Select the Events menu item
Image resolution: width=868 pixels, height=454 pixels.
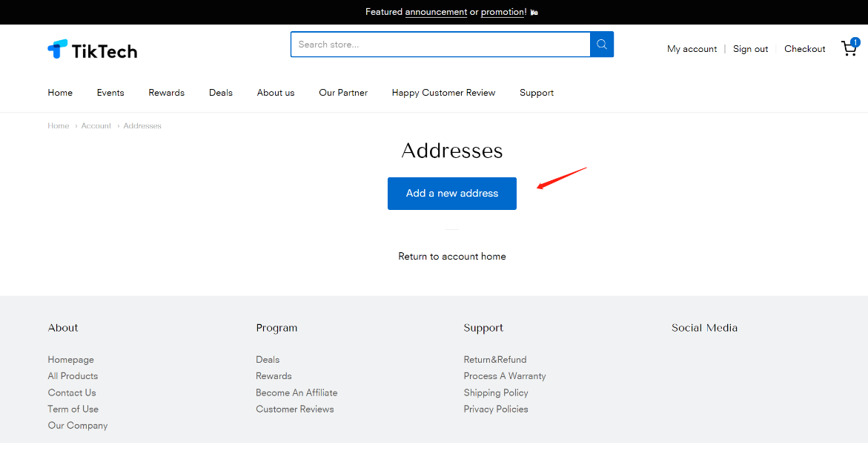[110, 93]
